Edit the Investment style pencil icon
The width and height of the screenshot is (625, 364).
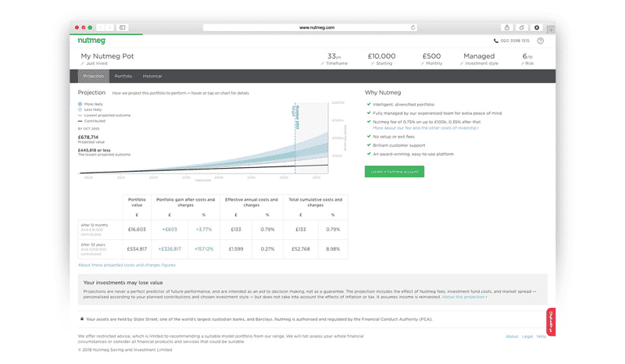point(462,63)
